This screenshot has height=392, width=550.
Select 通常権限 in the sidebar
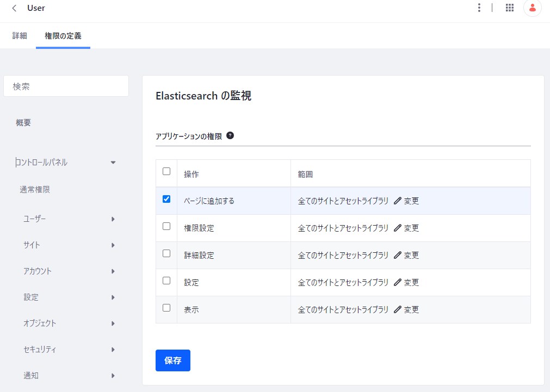click(35, 190)
